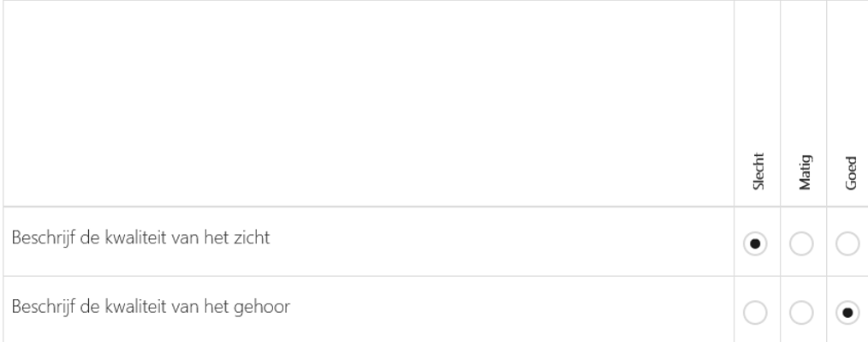Pick Matig for kwaliteit van het gehoor

801,313
